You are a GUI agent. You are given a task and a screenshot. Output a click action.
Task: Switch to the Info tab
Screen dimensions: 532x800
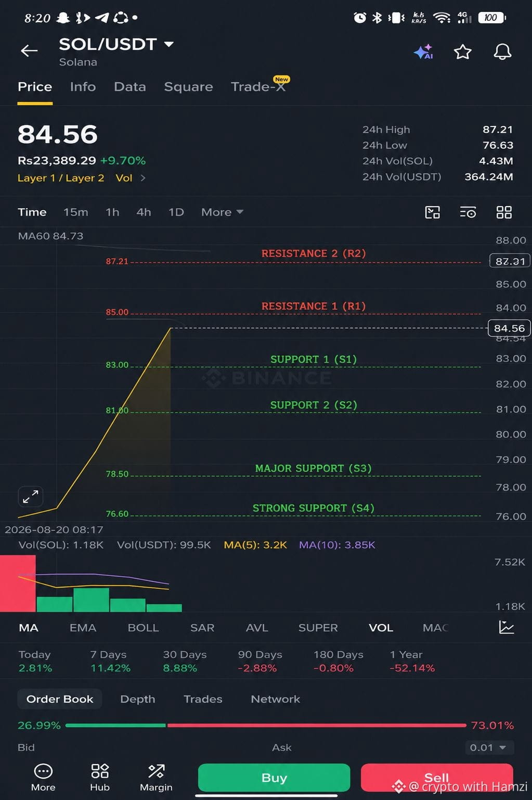click(83, 87)
